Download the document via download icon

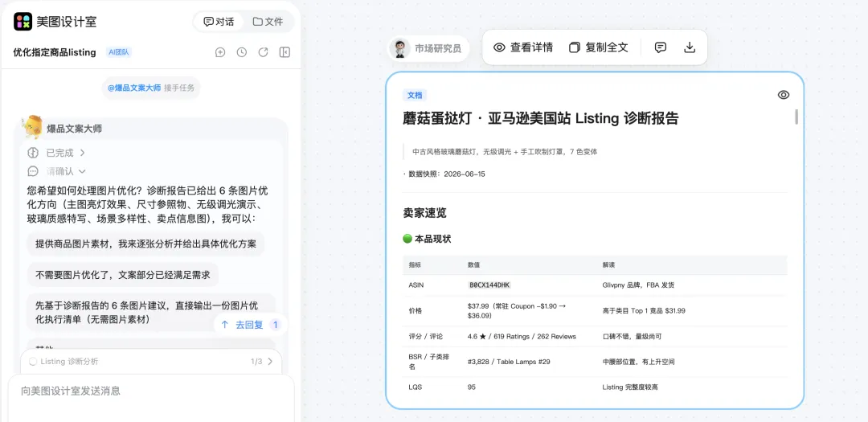(690, 47)
